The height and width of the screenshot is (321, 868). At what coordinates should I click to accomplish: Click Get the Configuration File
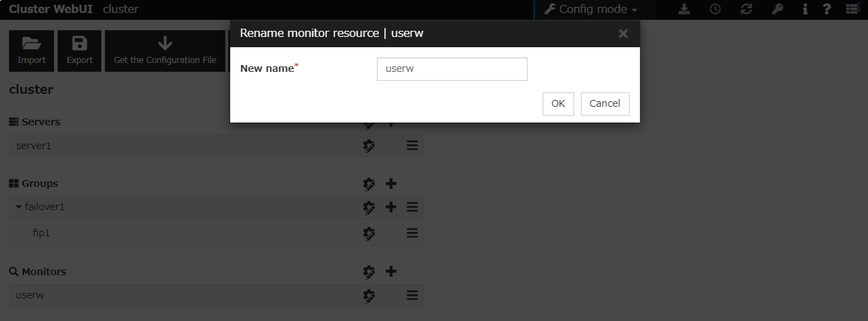(164, 51)
